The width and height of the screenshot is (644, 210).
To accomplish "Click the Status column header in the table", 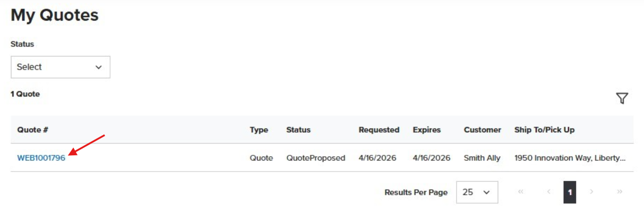I will pos(298,130).
